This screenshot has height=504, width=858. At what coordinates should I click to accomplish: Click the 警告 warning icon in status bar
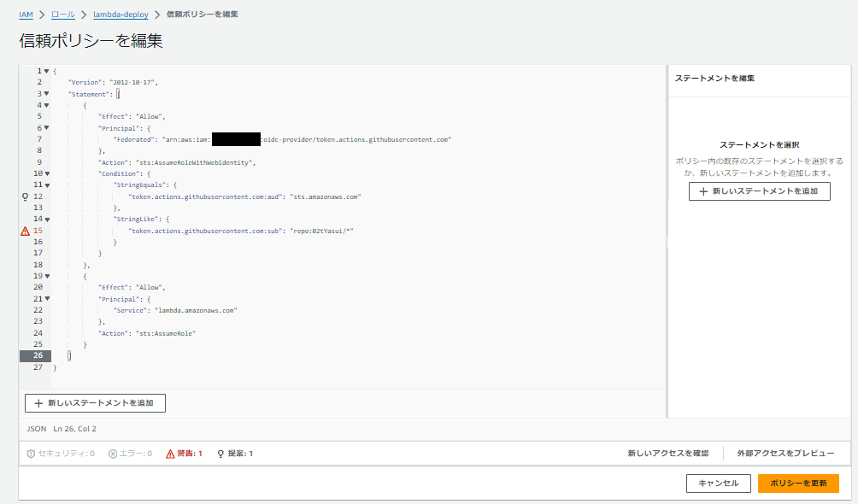169,453
